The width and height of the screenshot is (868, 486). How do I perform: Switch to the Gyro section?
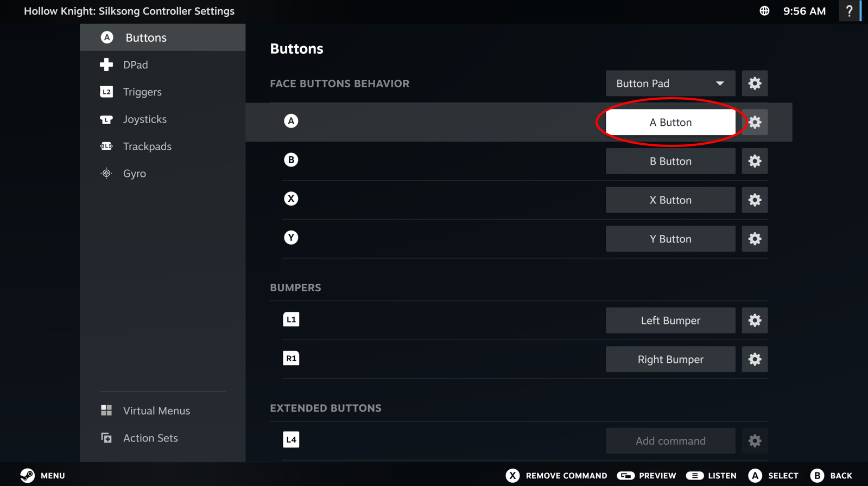(x=163, y=174)
